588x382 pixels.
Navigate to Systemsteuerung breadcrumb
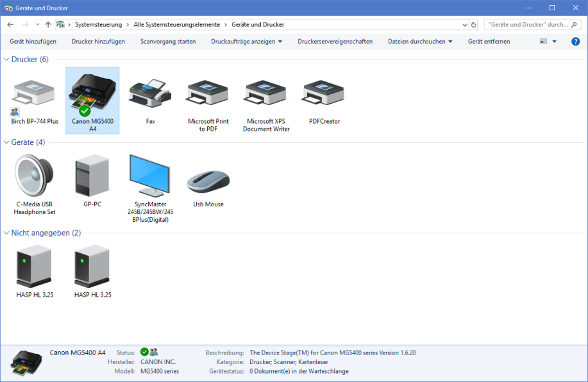coord(98,25)
